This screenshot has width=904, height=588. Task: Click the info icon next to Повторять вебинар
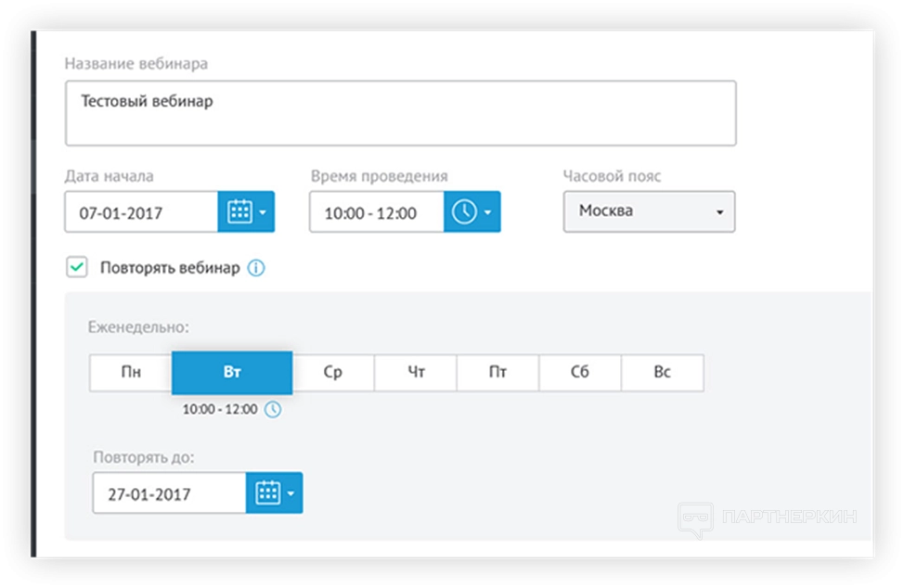[256, 268]
